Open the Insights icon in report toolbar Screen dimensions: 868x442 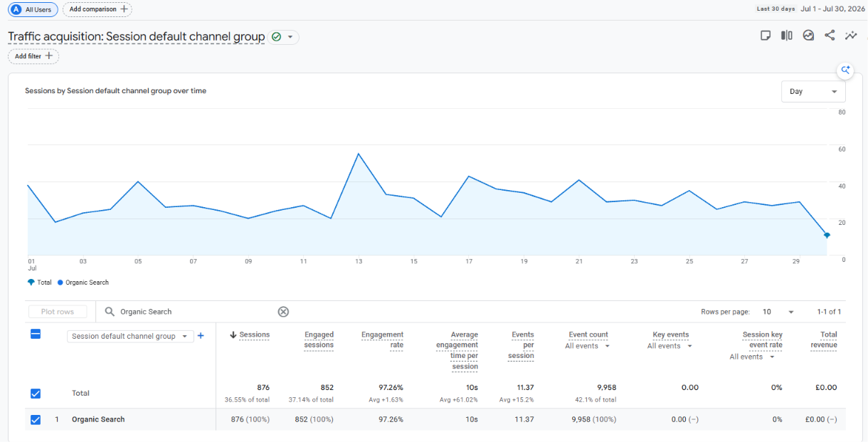(x=808, y=36)
